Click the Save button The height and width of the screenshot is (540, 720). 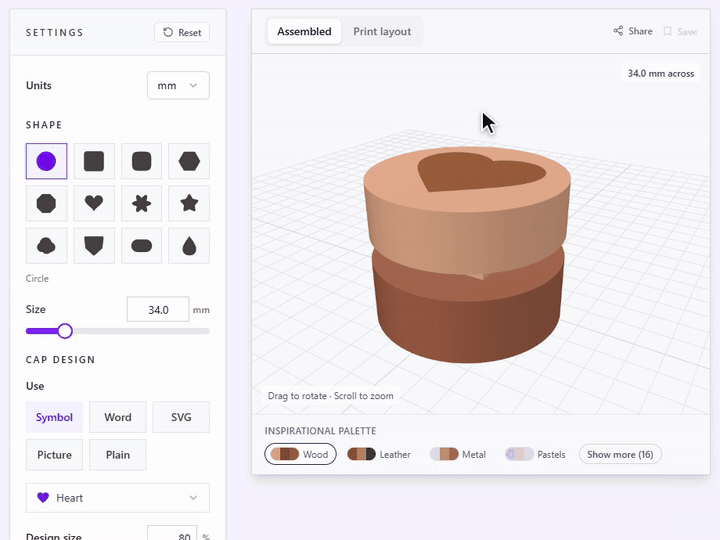click(680, 32)
